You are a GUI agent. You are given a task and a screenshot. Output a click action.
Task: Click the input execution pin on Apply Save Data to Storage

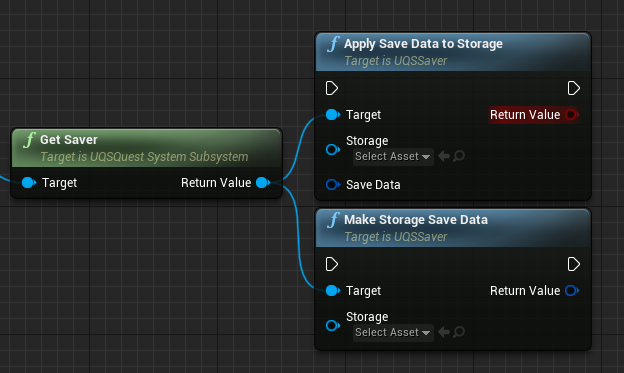(x=332, y=88)
